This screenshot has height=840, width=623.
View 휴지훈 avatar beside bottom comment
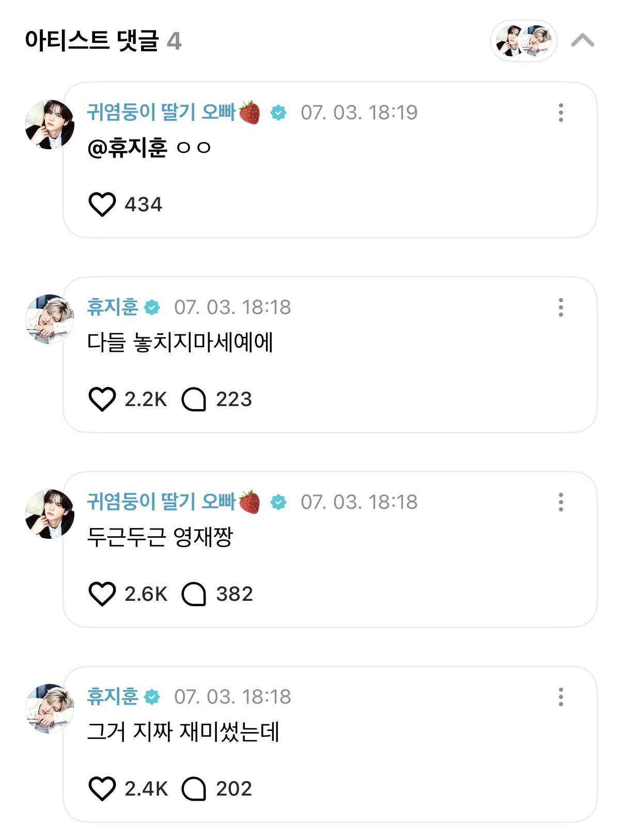(x=50, y=709)
